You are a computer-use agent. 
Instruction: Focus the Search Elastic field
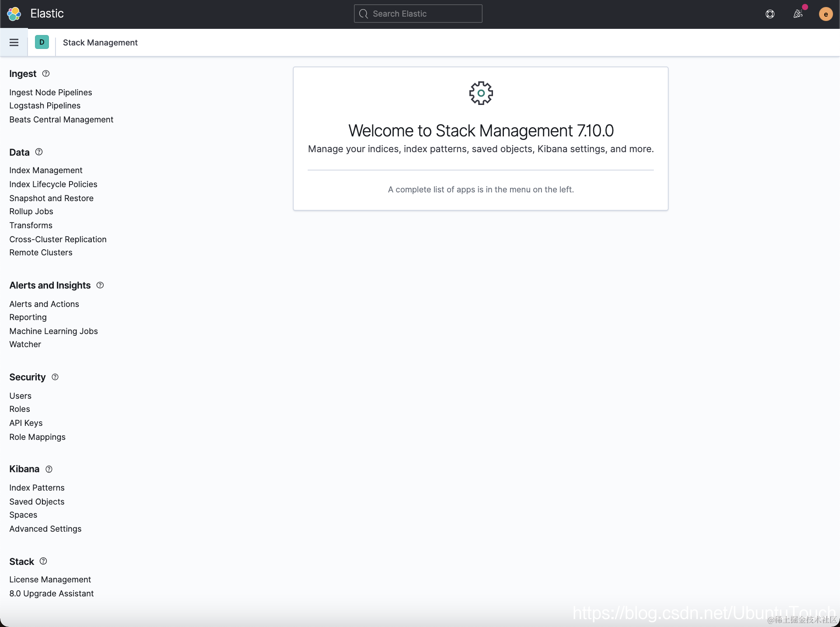click(x=418, y=14)
